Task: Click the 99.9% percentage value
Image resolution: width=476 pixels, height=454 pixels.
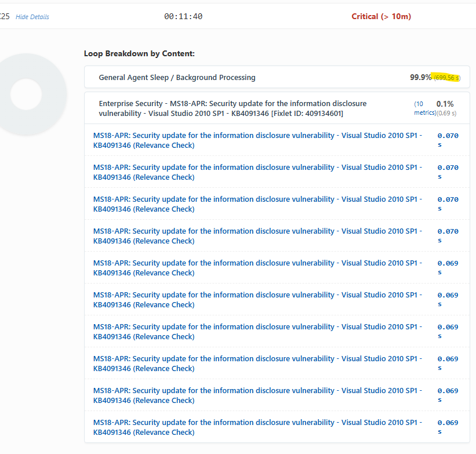Action: click(420, 77)
